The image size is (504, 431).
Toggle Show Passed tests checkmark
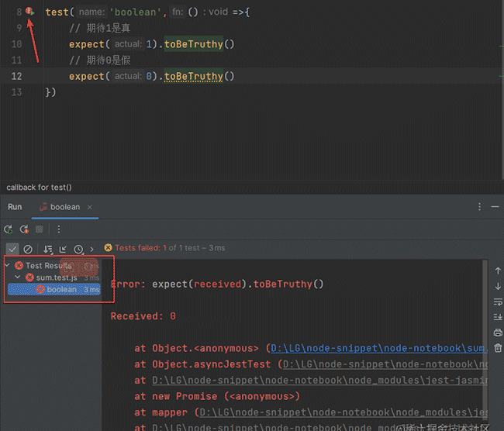(x=12, y=249)
